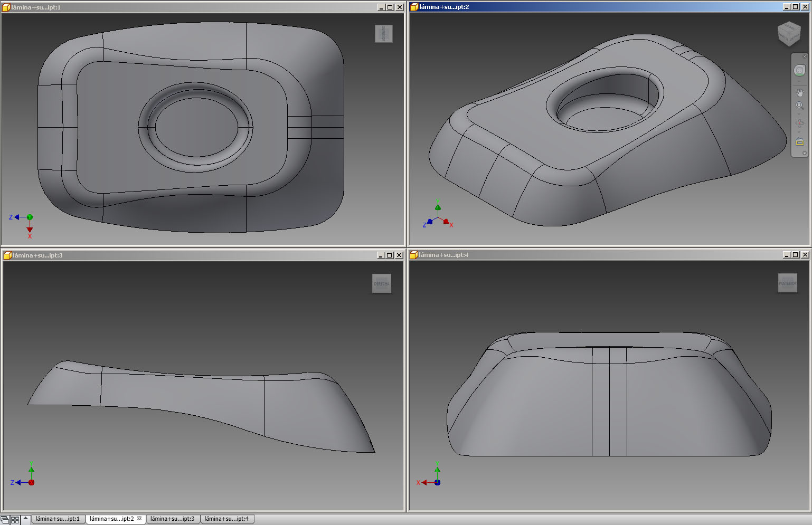
Task: Maximize the lámina+su...ipt:1 window
Action: (x=390, y=7)
